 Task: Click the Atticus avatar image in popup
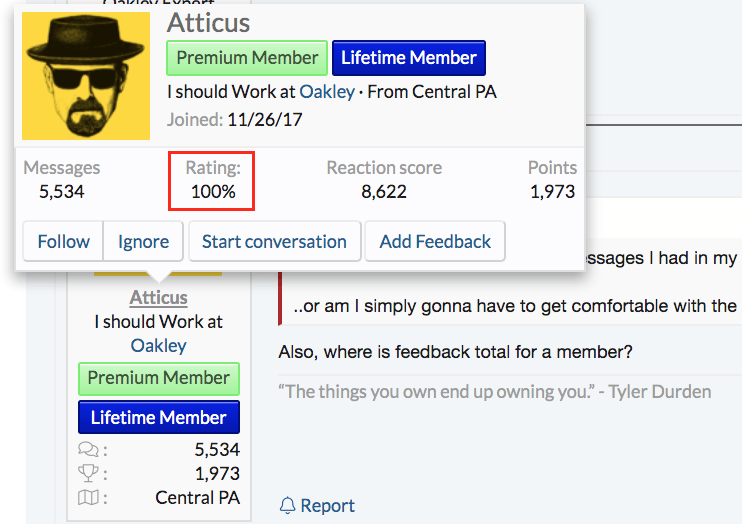coord(86,76)
